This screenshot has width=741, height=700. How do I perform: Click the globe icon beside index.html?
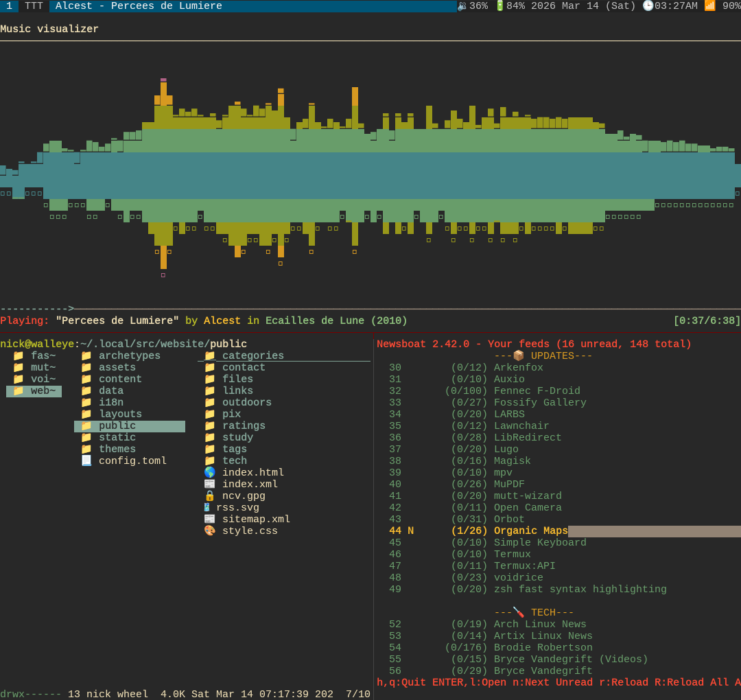(210, 473)
